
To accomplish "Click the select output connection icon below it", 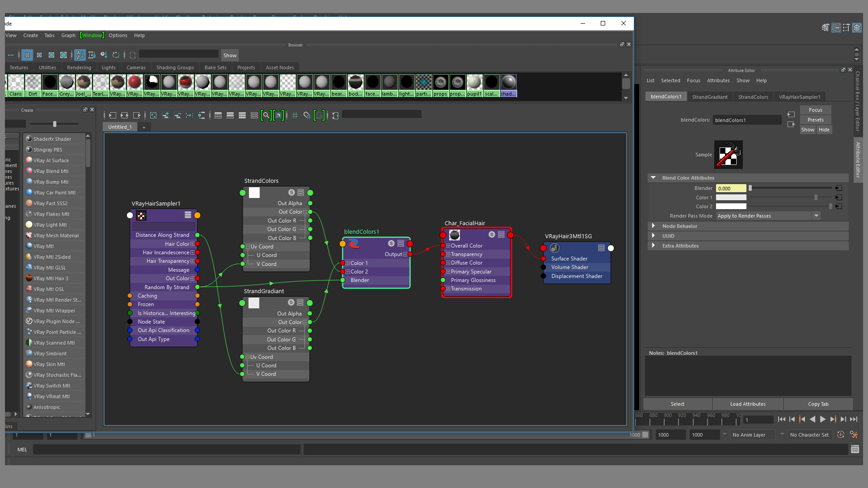I will coord(791,124).
